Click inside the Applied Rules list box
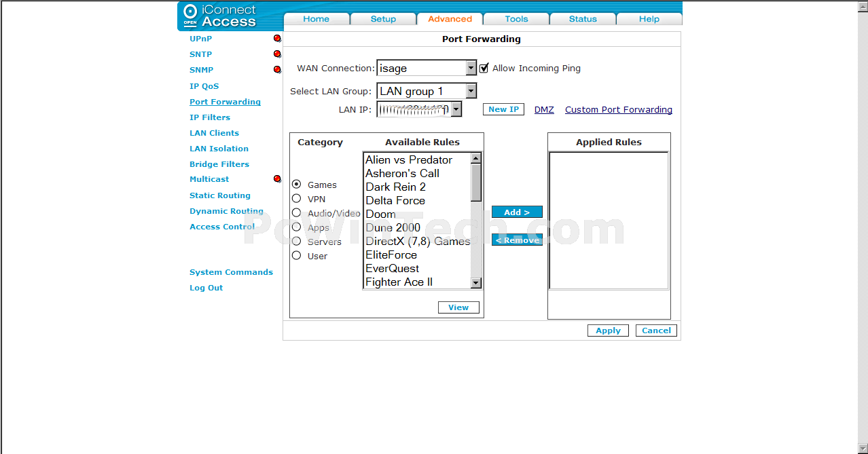868x454 pixels. point(609,221)
